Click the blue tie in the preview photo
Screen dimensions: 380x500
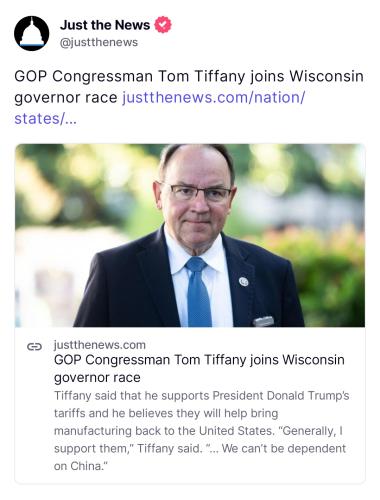tap(198, 292)
